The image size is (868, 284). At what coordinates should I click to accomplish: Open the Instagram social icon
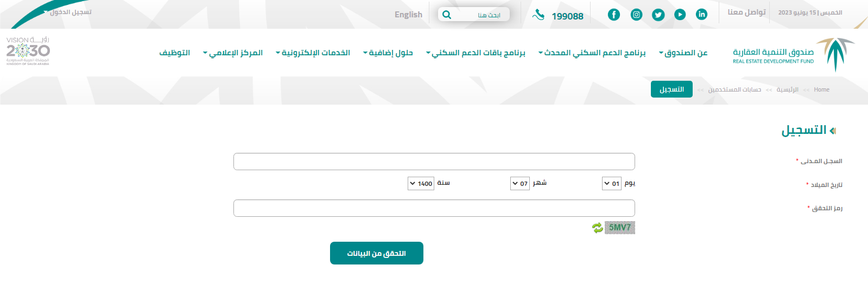point(636,15)
